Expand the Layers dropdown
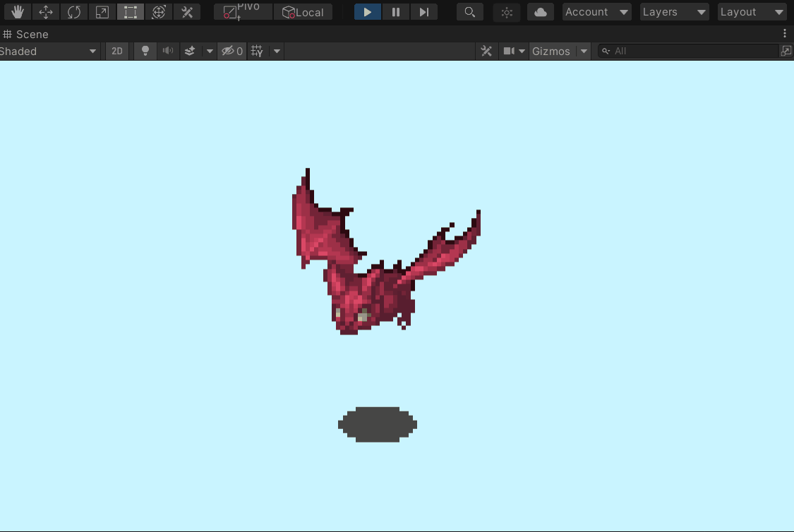The image size is (794, 532). tap(673, 12)
